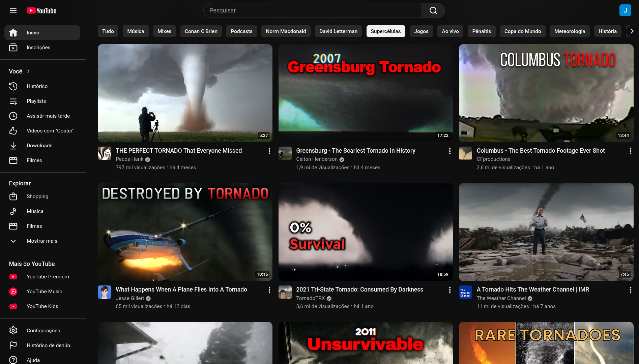Launch YouTube Music from sidebar

point(44,292)
